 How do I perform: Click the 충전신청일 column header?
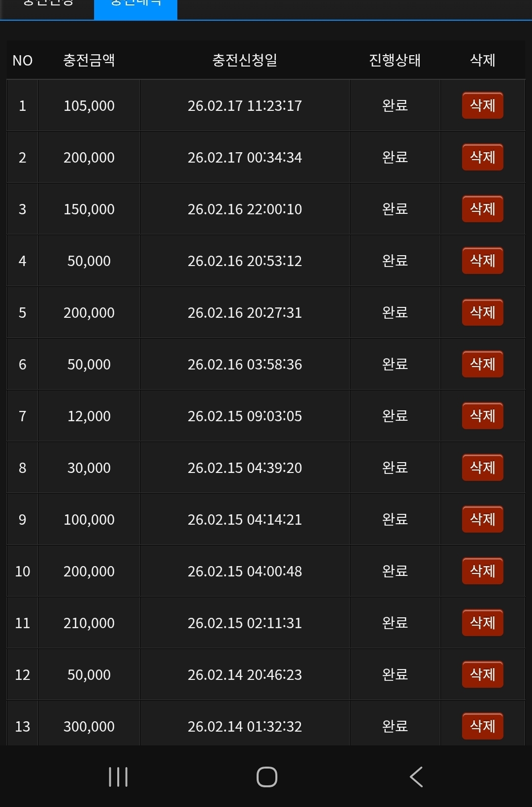point(244,60)
